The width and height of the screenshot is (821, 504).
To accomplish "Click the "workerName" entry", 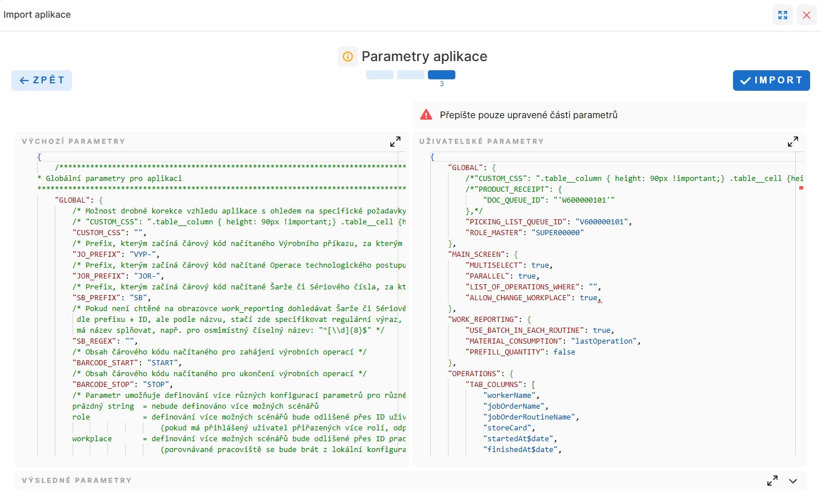I will pyautogui.click(x=511, y=396).
